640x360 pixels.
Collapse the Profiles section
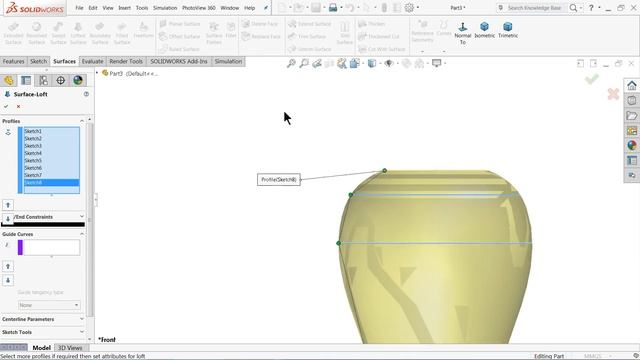(82, 121)
